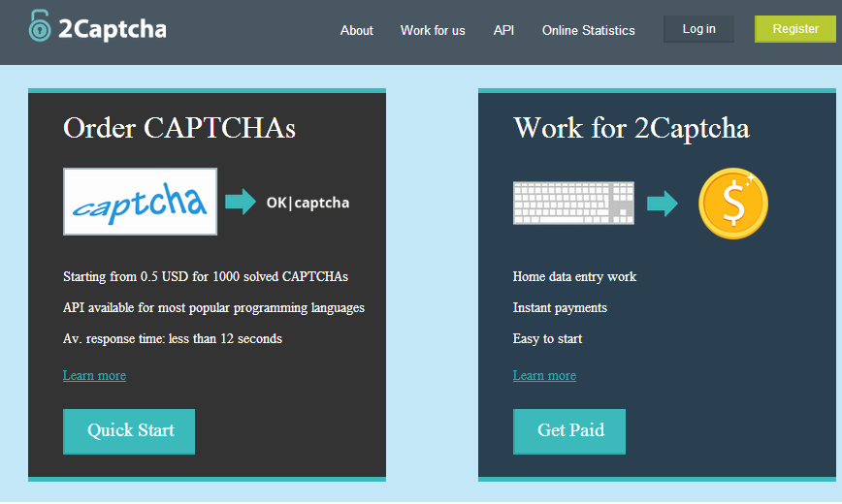Click the Order CAPTCHAs heading
This screenshot has width=842, height=504.
(x=179, y=128)
